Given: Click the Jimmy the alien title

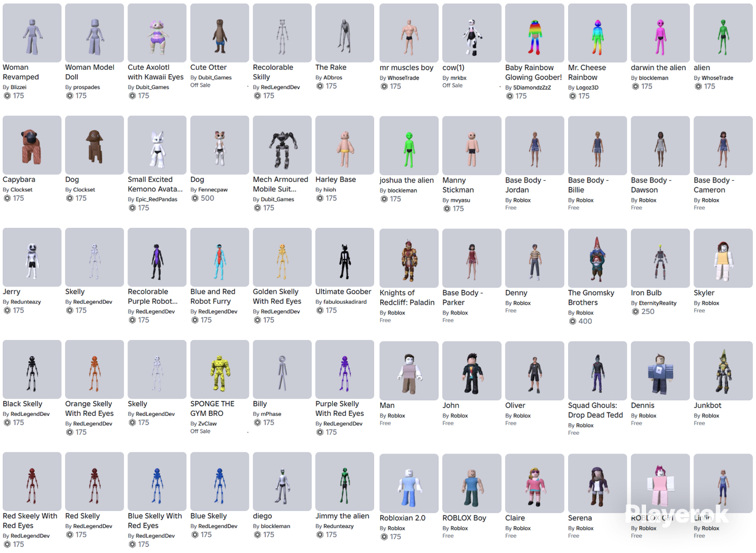Looking at the screenshot, I should pos(342,516).
